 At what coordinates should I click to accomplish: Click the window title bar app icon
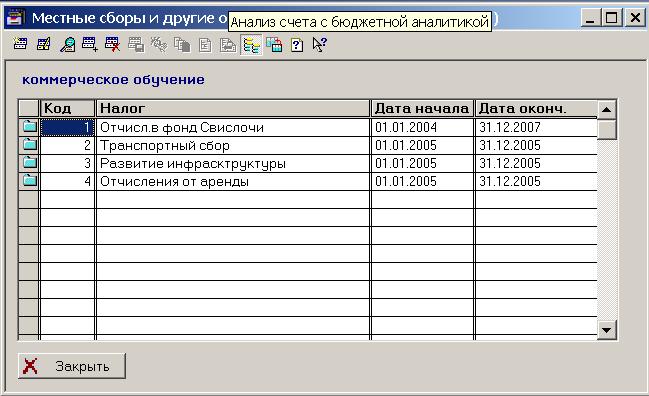click(16, 18)
